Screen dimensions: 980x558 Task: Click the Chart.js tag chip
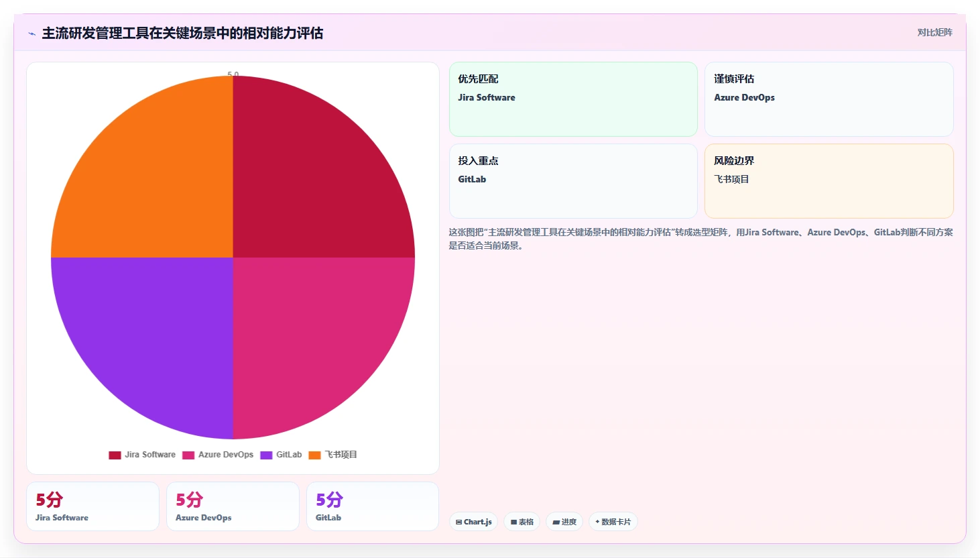coord(473,522)
